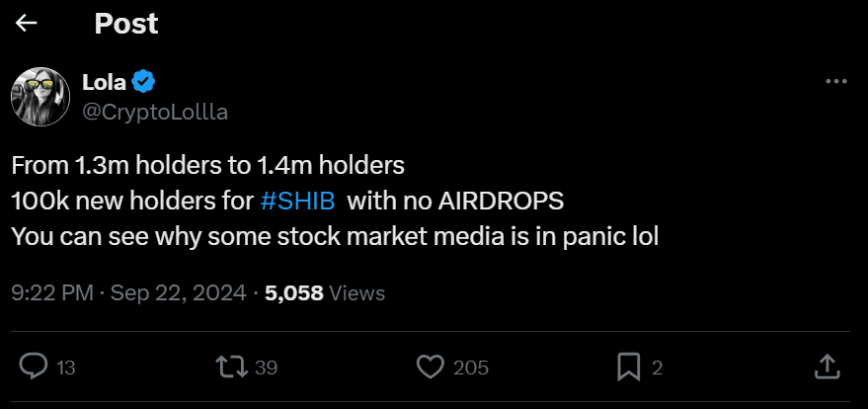The image size is (868, 409).
Task: Click the like count 205
Action: 471,368
